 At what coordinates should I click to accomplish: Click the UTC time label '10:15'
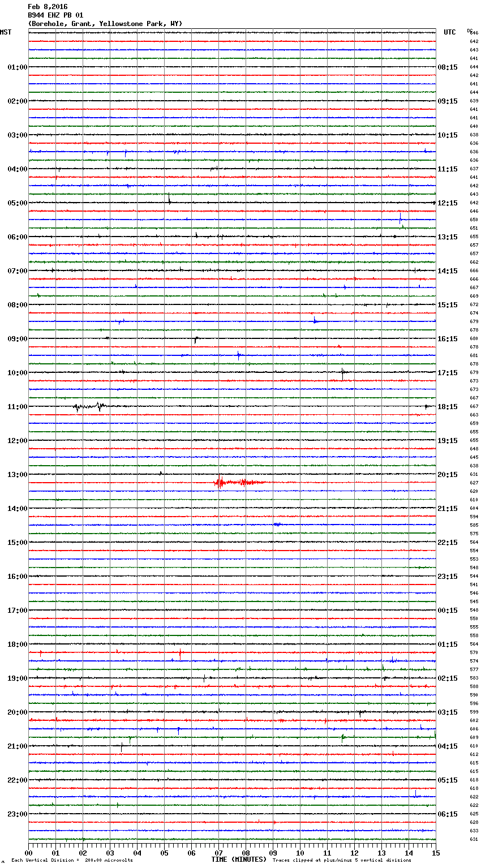coord(448,135)
